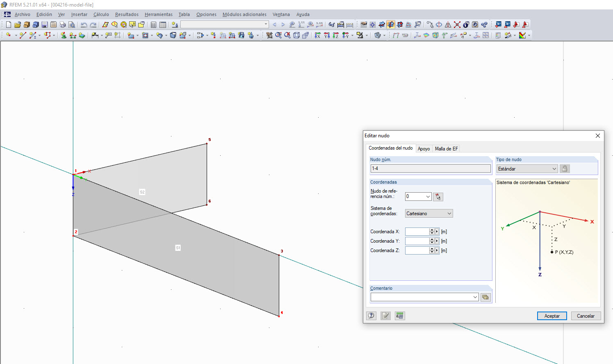
Task: Click the wireframe box view icon
Action: 296,35
